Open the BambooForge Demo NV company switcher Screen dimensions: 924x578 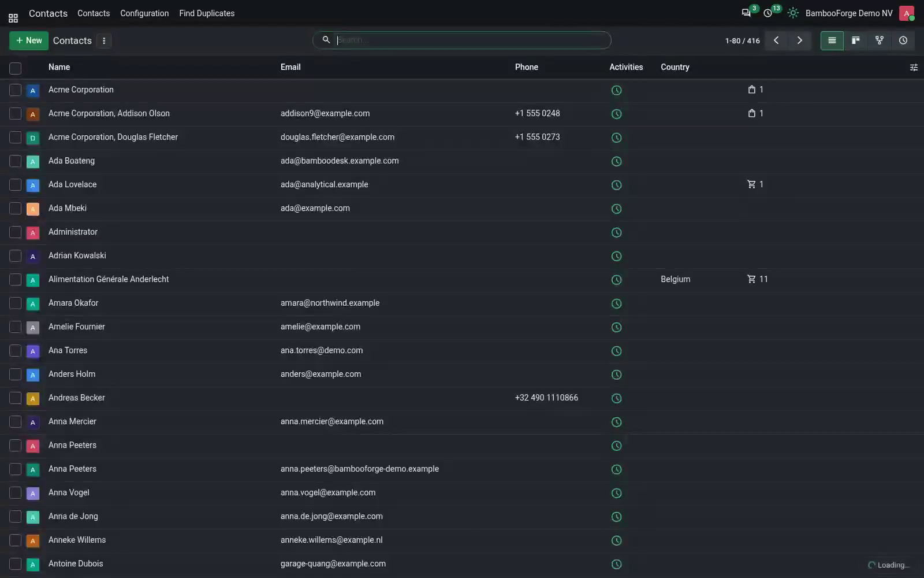tap(849, 13)
